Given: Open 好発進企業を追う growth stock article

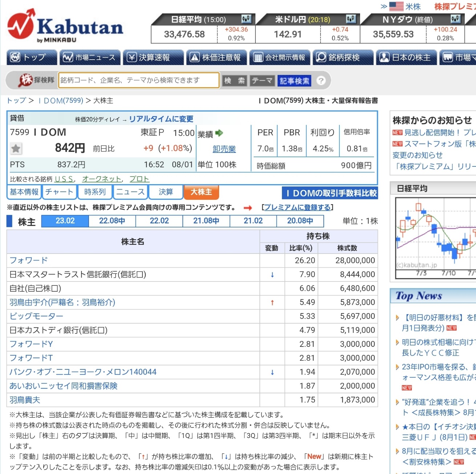Looking at the screenshot, I should point(439,407).
